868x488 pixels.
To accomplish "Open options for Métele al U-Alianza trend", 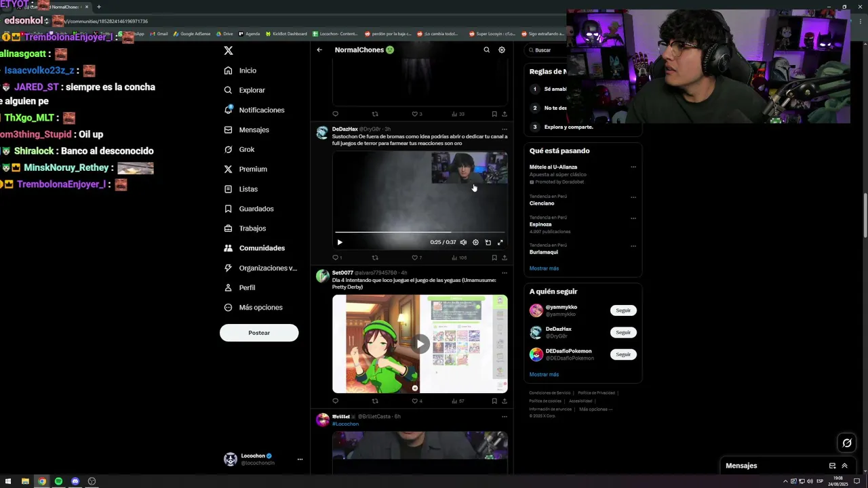I will coord(633,167).
